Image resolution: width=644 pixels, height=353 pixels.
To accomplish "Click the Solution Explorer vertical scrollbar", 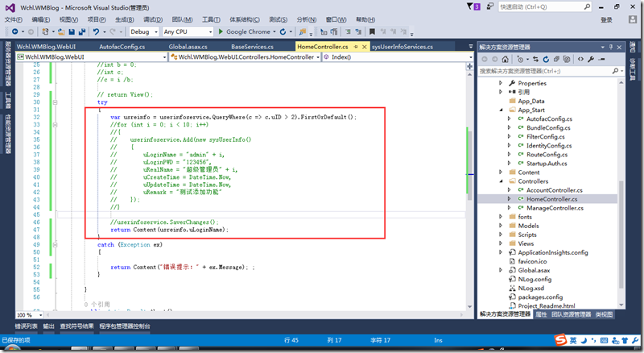I will point(621,235).
